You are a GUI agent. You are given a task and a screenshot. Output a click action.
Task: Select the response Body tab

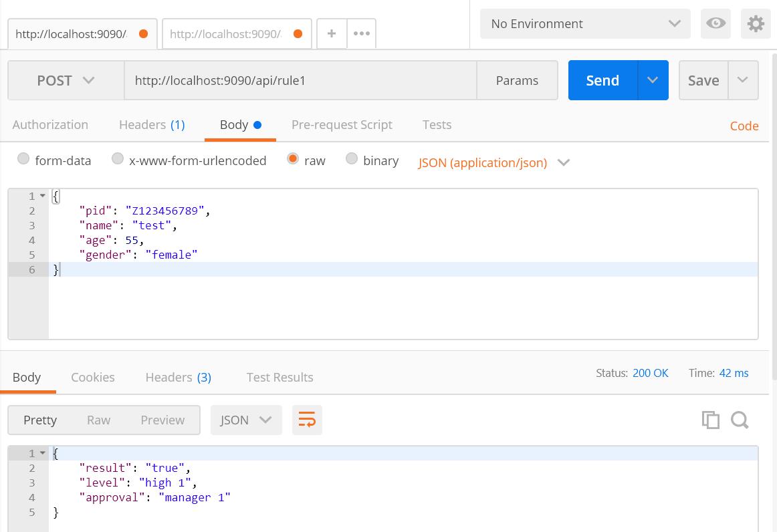[x=27, y=378]
